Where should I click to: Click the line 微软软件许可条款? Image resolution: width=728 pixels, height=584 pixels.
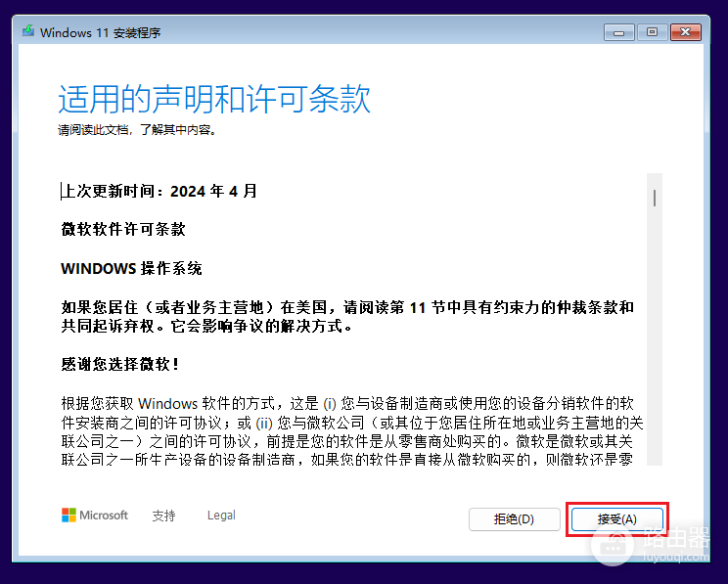point(123,229)
